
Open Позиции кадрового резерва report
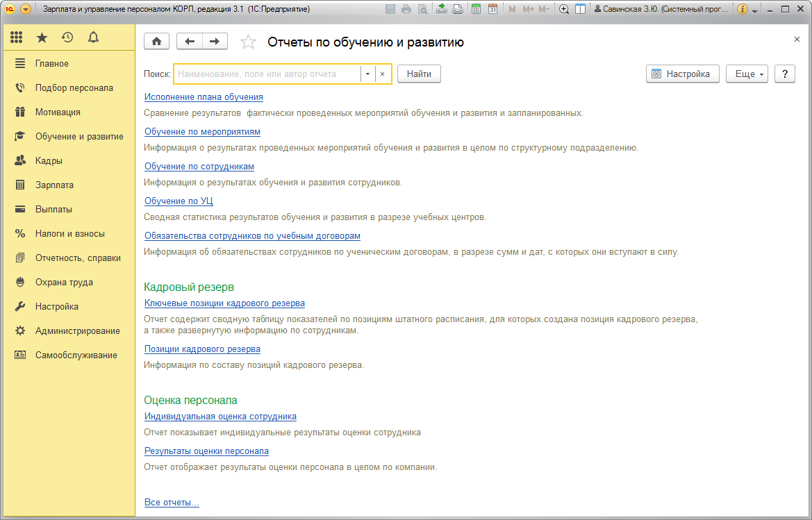(203, 349)
